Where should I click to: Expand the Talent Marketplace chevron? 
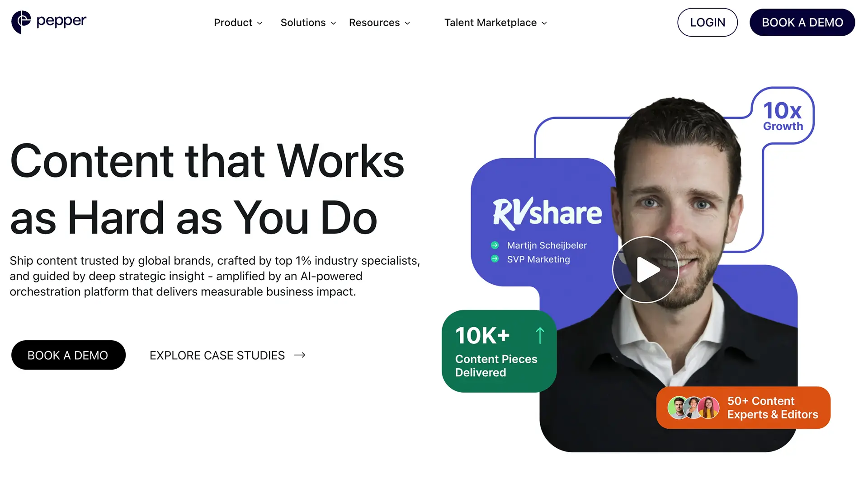(x=544, y=23)
